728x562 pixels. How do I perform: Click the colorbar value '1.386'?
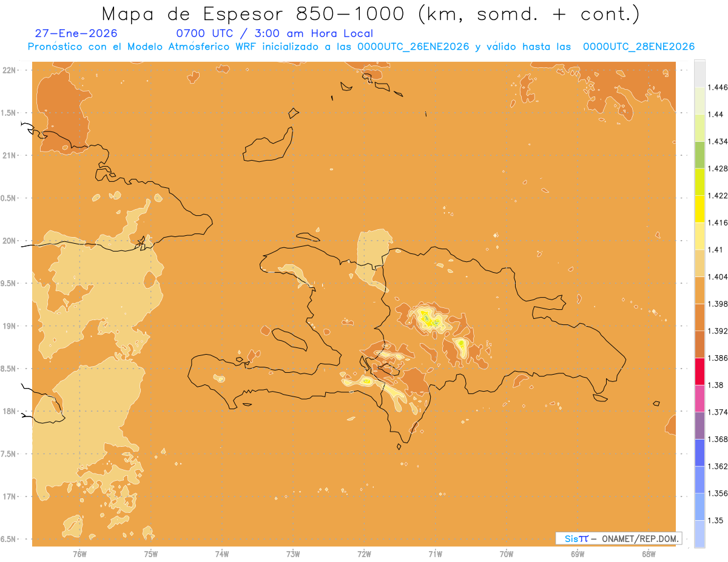[717, 358]
